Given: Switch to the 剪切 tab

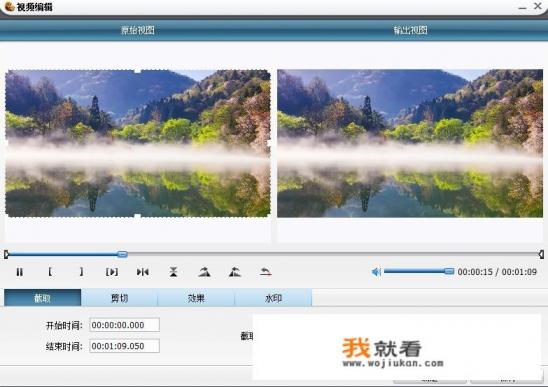Looking at the screenshot, I should 119,298.
